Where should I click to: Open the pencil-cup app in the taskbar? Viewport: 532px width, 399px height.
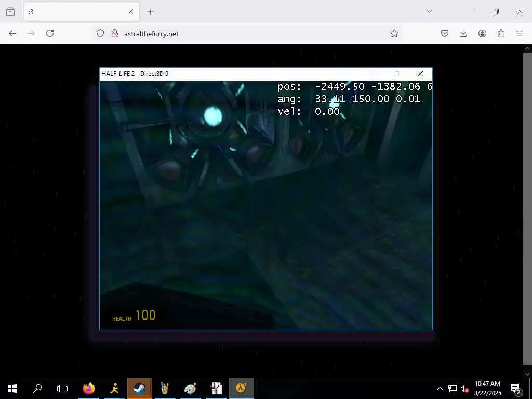click(165, 389)
